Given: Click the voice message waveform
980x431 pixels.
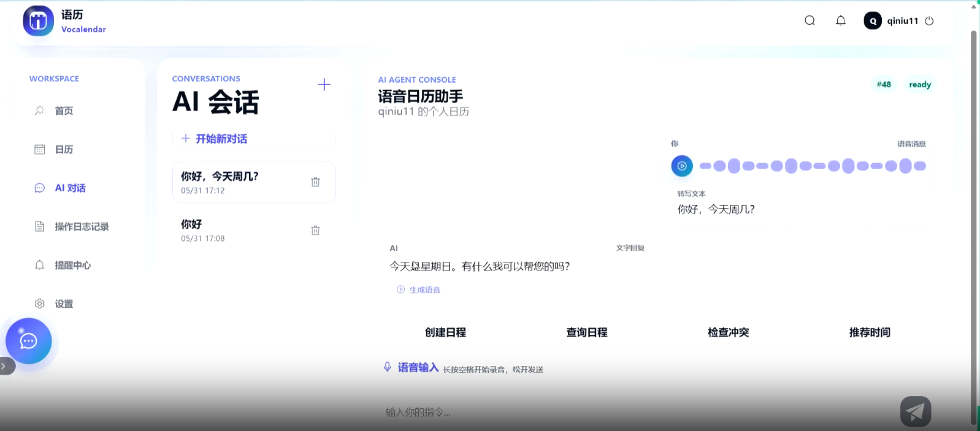Looking at the screenshot, I should 813,166.
